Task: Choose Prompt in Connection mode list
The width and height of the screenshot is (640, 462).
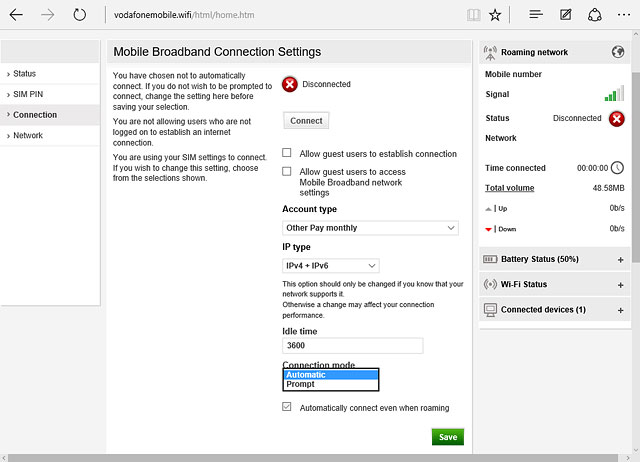Action: click(x=331, y=384)
